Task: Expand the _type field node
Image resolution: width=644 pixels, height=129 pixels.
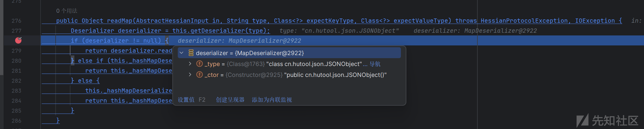Action: point(190,64)
